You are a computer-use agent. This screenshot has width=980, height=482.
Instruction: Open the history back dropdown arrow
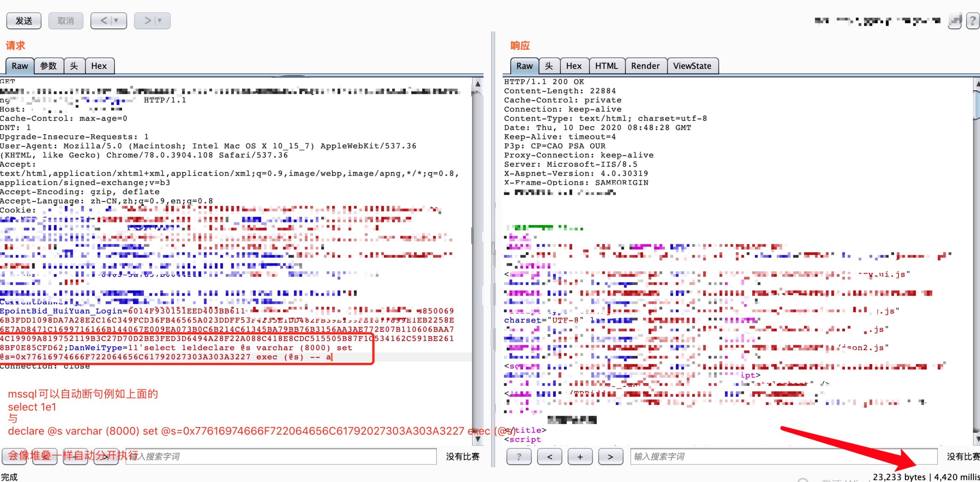(116, 20)
